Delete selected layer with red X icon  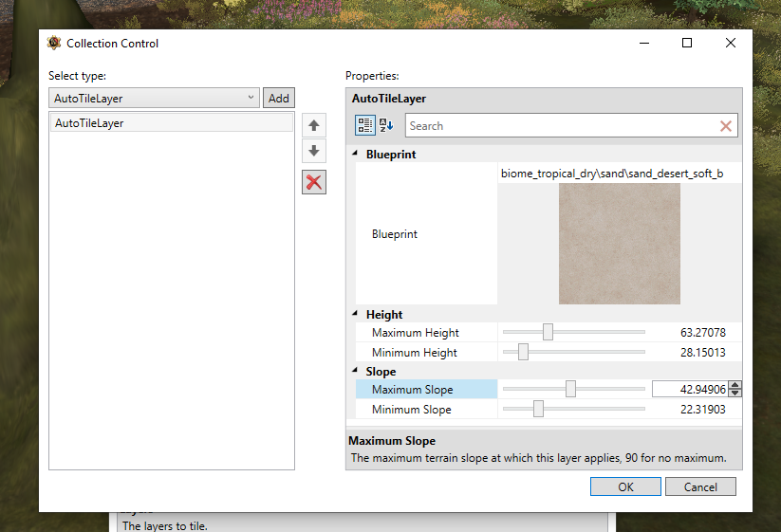click(314, 182)
